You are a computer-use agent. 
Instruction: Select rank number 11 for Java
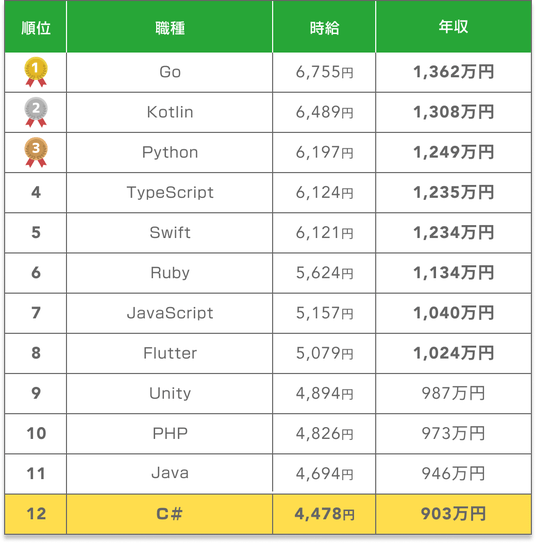36,473
